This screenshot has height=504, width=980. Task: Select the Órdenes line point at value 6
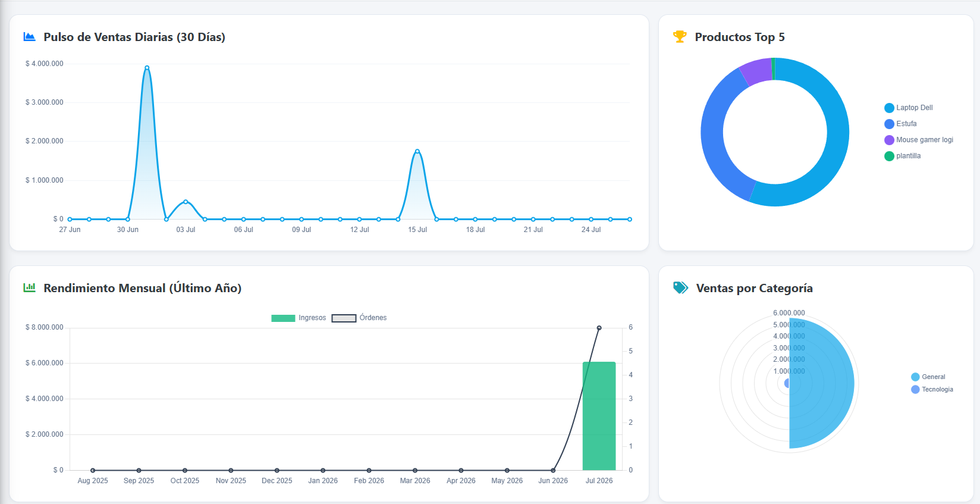coord(599,328)
